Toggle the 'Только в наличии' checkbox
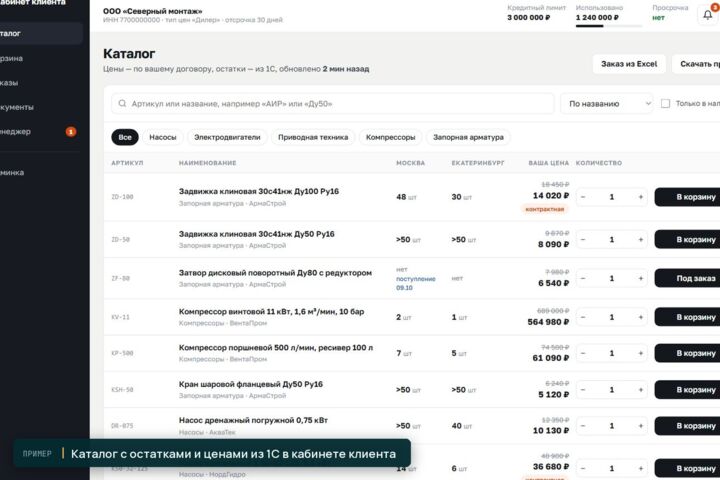 pyautogui.click(x=665, y=104)
